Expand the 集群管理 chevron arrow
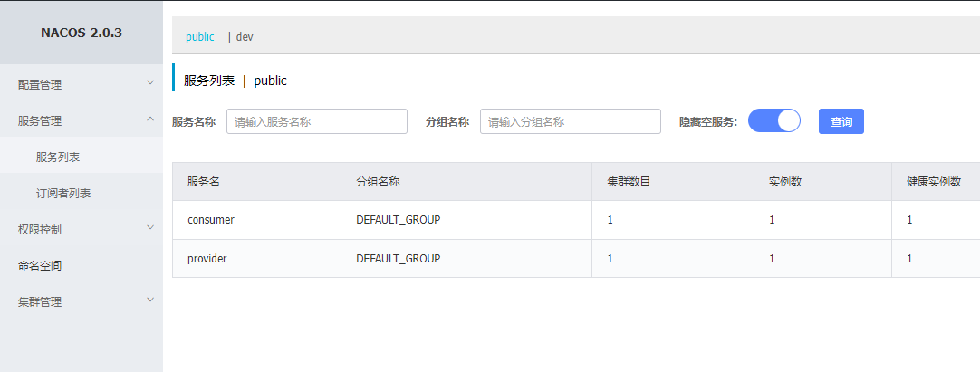The image size is (980, 372). click(150, 301)
